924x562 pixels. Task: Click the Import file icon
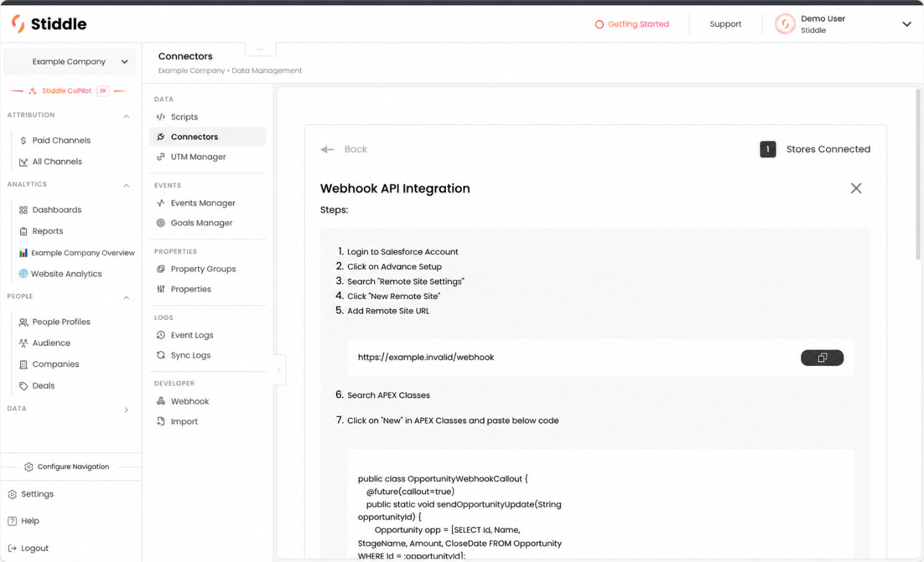161,421
